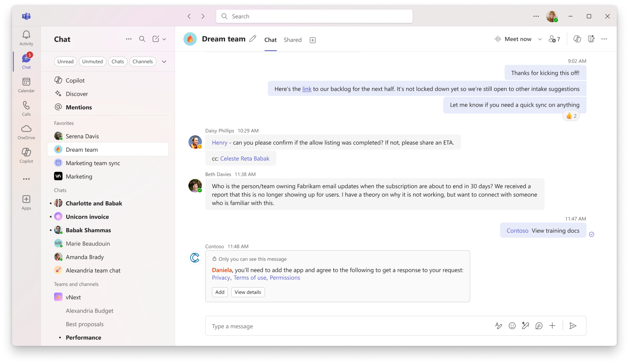Screen dimensions: 629x364
Task: Open Discover
Action: pyautogui.click(x=108, y=94)
